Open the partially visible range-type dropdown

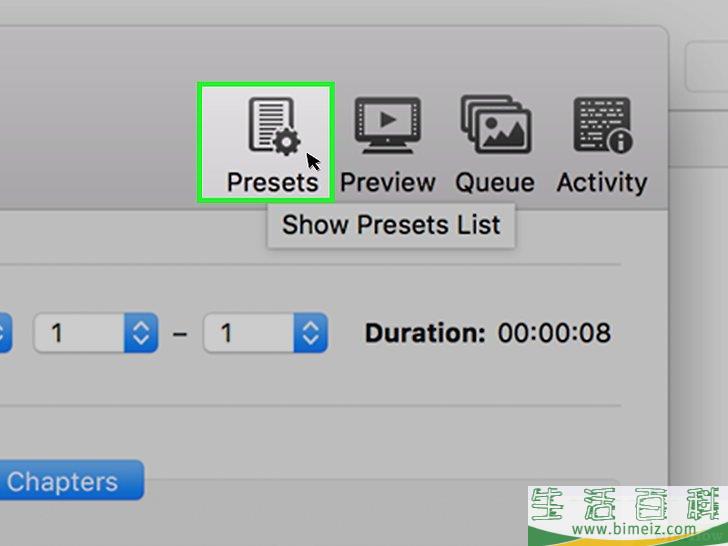click(5, 332)
